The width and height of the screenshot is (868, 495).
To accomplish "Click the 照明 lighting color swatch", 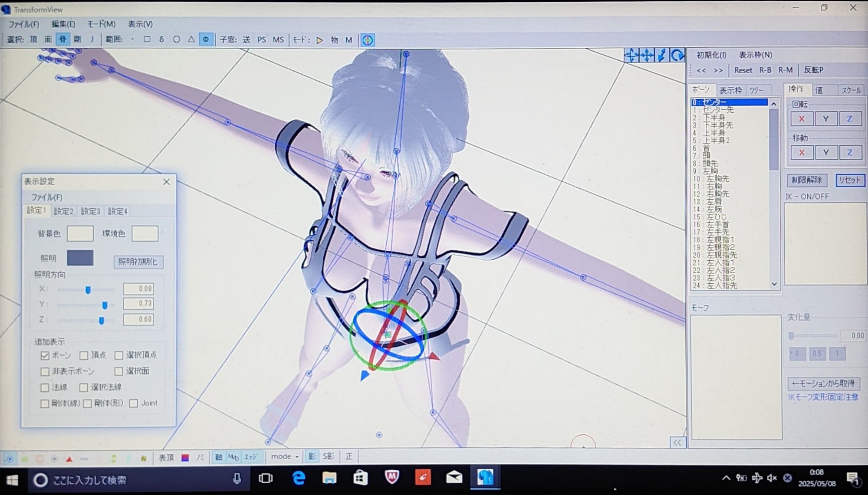I will pyautogui.click(x=80, y=258).
